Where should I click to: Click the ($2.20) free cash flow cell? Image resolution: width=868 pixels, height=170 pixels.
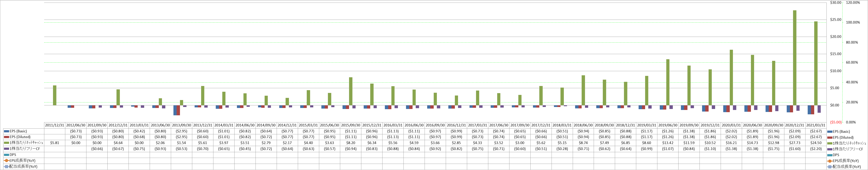(815, 149)
